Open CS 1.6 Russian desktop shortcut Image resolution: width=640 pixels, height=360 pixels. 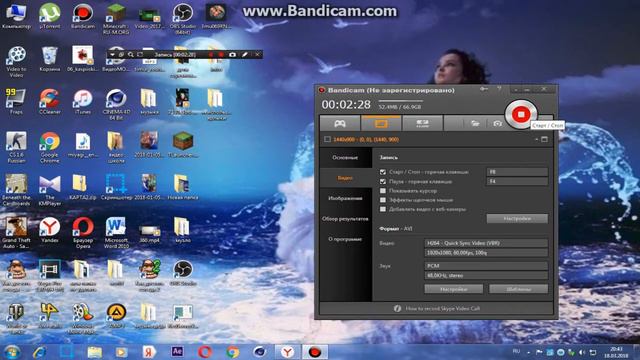click(16, 147)
